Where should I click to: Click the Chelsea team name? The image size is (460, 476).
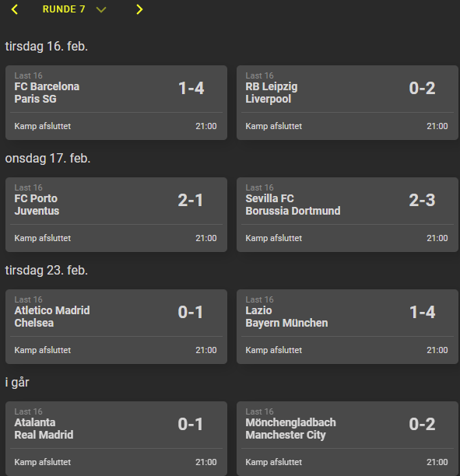pos(34,323)
